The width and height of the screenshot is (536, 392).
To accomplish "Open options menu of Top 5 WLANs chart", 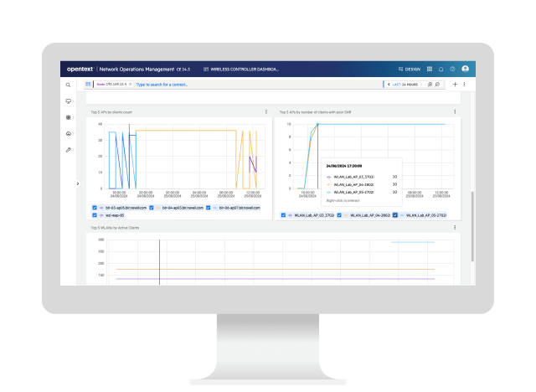I will [455, 227].
